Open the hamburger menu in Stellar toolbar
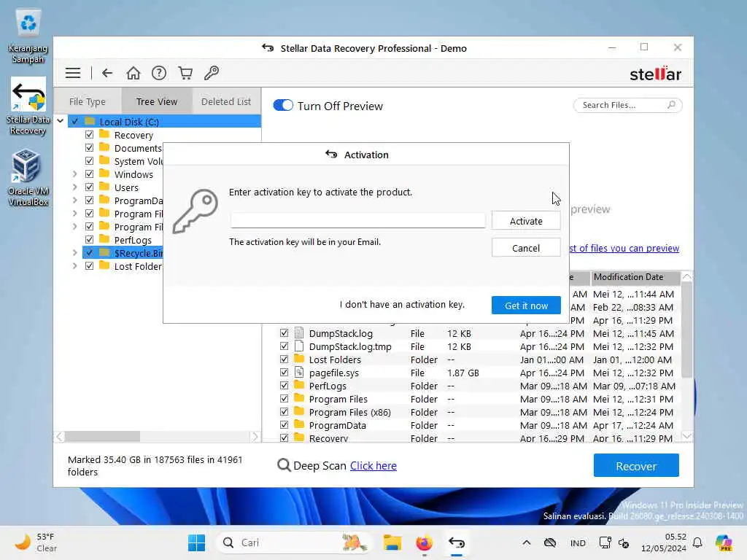Screen dimensions: 747x560 [73, 73]
